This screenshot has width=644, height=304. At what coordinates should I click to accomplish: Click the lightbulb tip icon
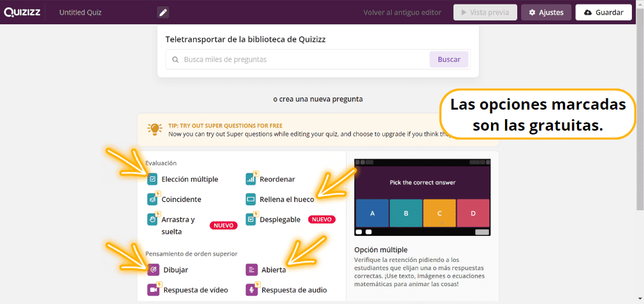coord(155,129)
